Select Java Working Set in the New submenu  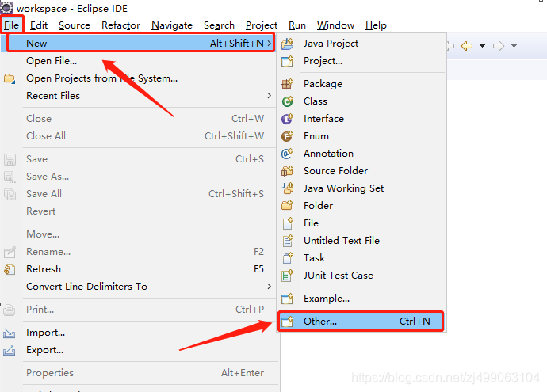tap(362, 188)
